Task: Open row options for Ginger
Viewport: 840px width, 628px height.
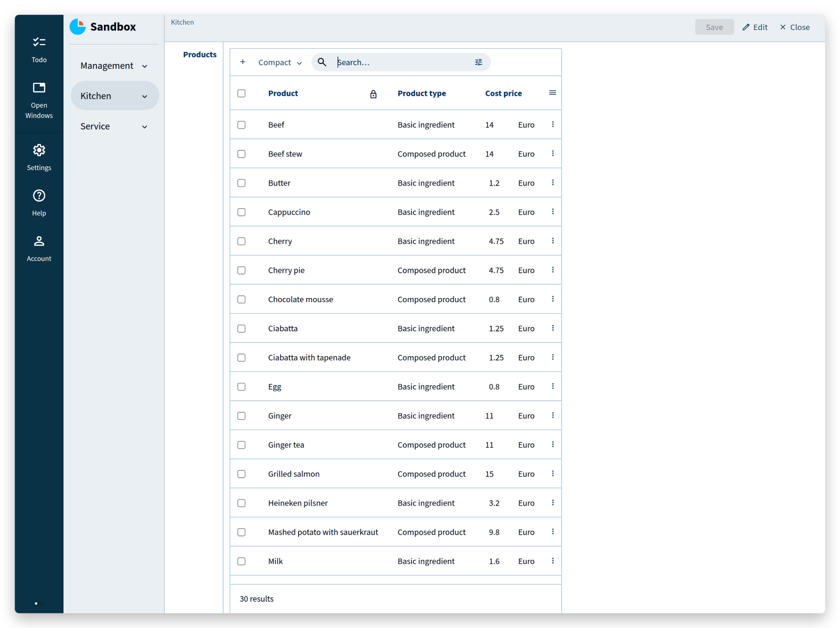Action: (x=553, y=415)
